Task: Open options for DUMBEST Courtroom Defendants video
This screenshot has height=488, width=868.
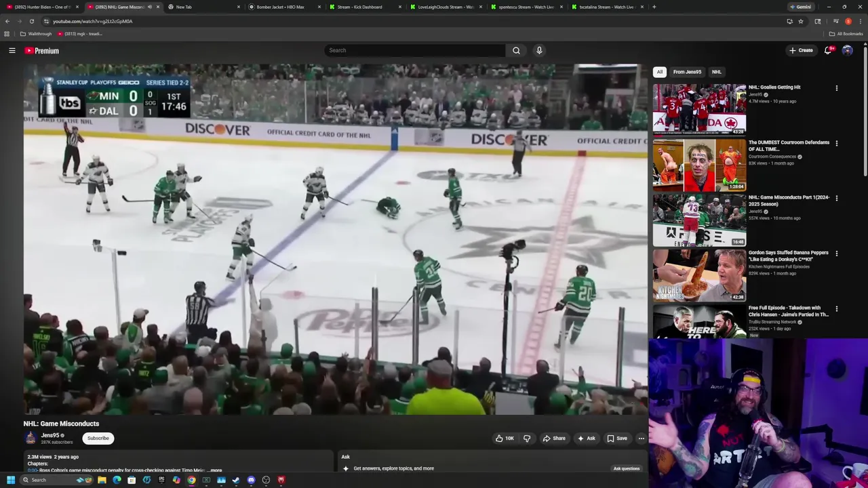Action: point(836,144)
